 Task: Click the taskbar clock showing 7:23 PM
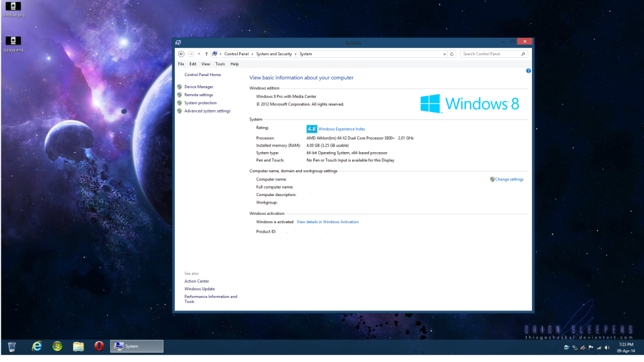point(626,348)
